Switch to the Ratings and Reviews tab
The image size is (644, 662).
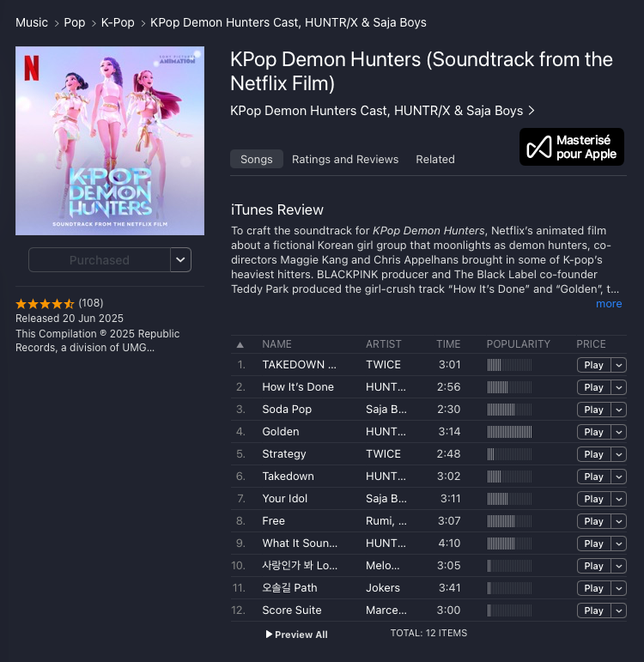coord(345,159)
